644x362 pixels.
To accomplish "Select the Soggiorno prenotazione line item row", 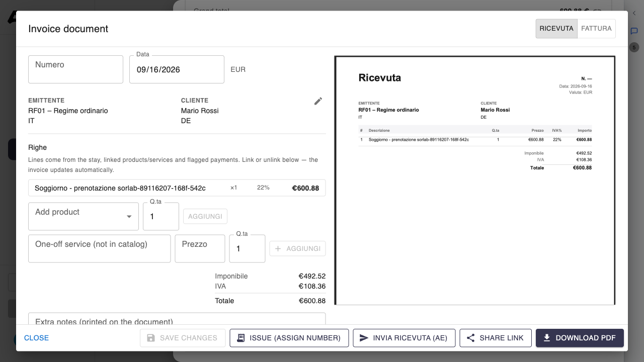I will [177, 188].
